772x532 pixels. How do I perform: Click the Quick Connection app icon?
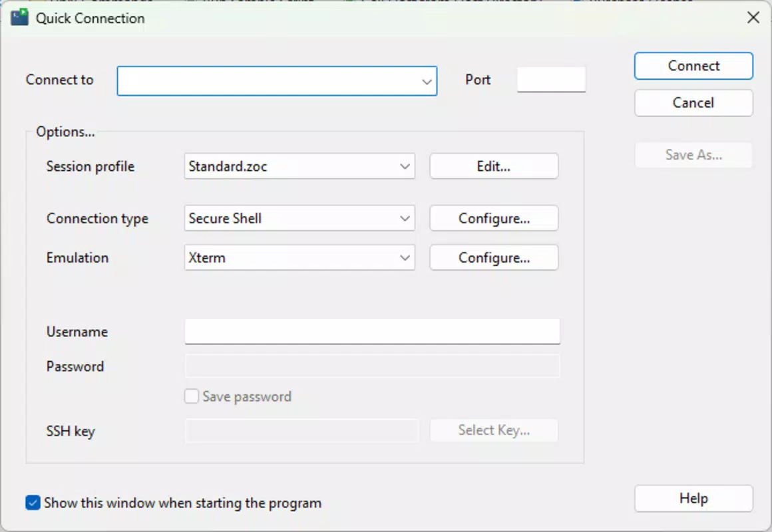point(20,18)
